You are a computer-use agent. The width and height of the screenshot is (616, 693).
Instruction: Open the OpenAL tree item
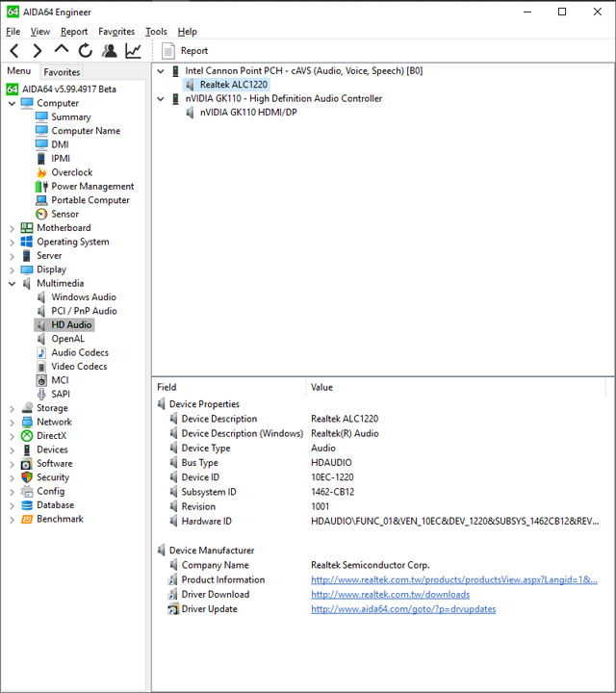click(x=67, y=339)
